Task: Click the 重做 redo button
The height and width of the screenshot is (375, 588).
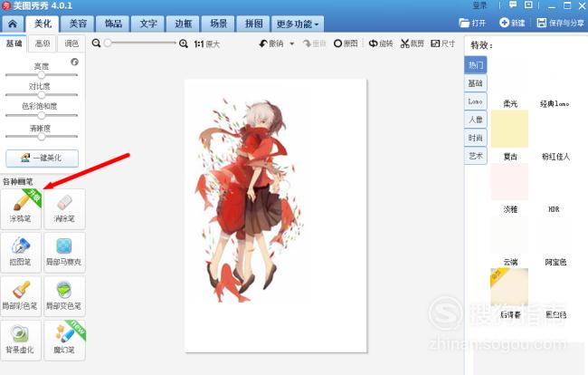Action: (314, 43)
